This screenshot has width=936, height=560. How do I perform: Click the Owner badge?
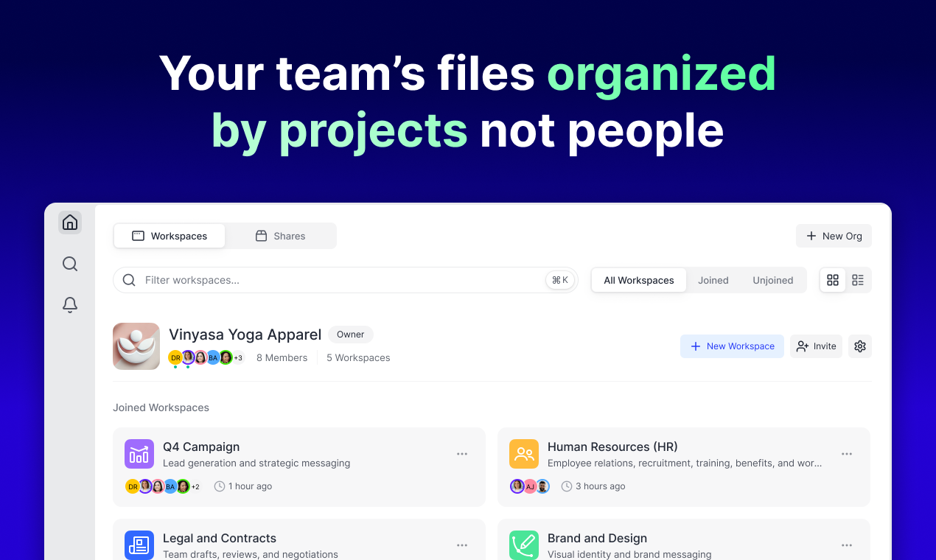coord(351,335)
